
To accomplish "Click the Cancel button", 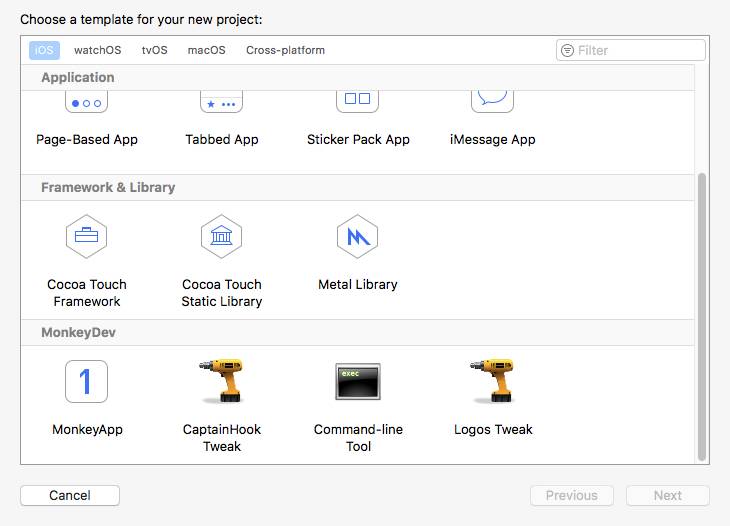I will [x=70, y=495].
